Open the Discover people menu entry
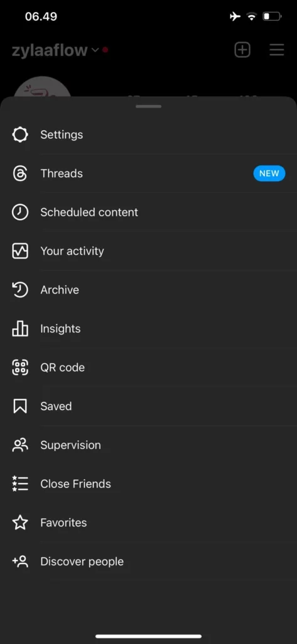 pyautogui.click(x=148, y=562)
